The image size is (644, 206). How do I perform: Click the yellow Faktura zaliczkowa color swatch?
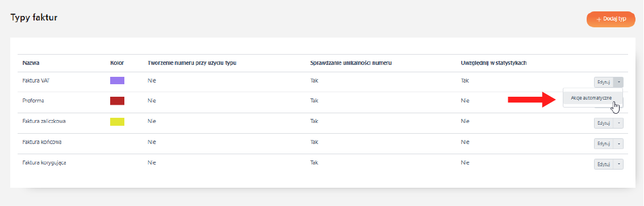[117, 121]
